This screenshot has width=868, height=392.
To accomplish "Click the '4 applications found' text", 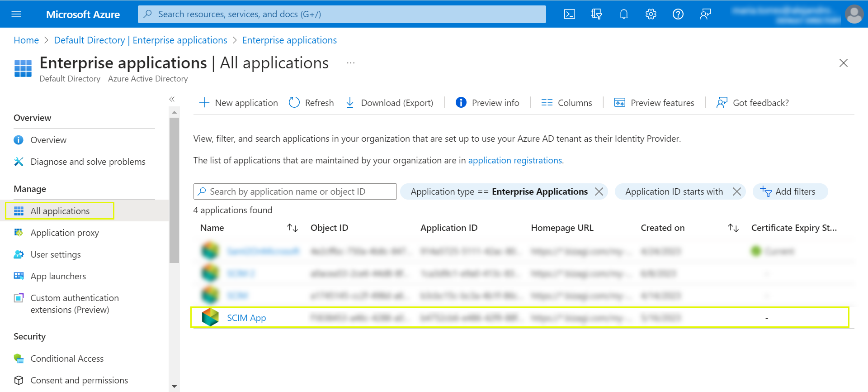I will click(233, 210).
